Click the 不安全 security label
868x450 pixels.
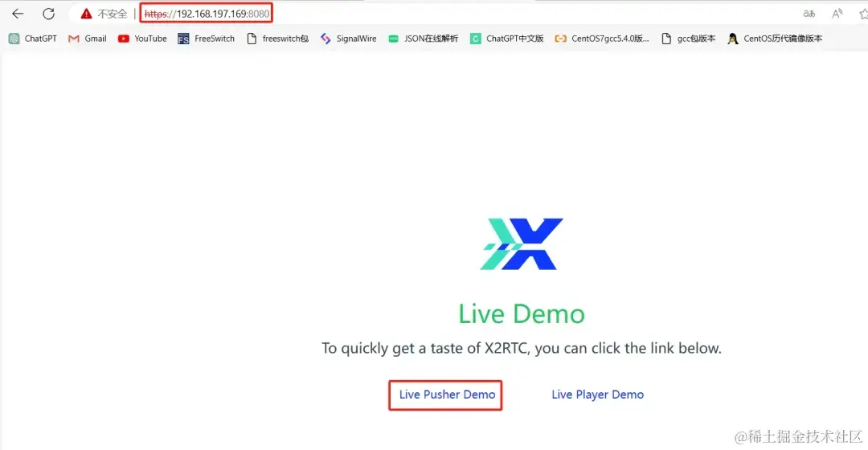tap(113, 14)
